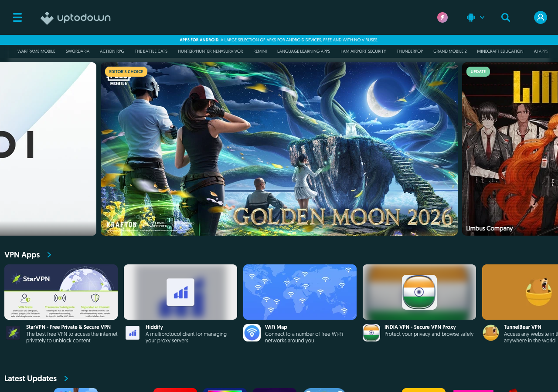Screen dimensions: 558x392
Task: Click the TunnelBear VPN bear icon
Action: (490, 332)
